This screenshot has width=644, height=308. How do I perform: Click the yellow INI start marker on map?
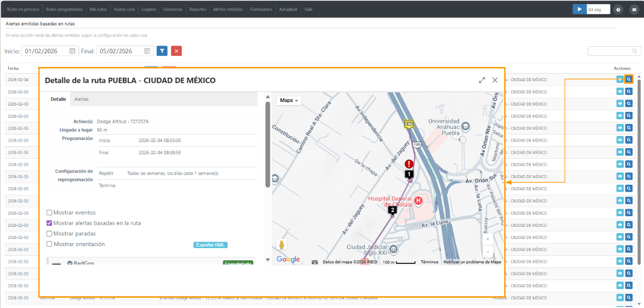pyautogui.click(x=409, y=124)
